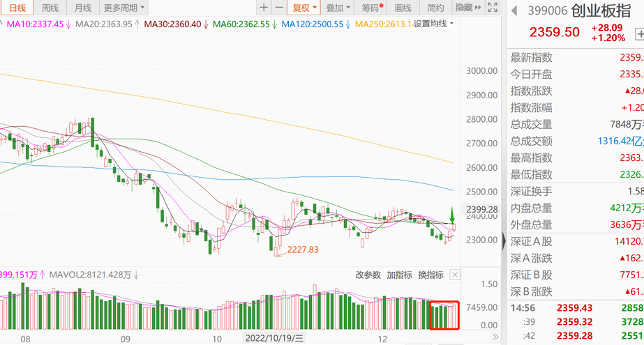Click 最高指数 row
This screenshot has width=644, height=345.
coord(576,158)
